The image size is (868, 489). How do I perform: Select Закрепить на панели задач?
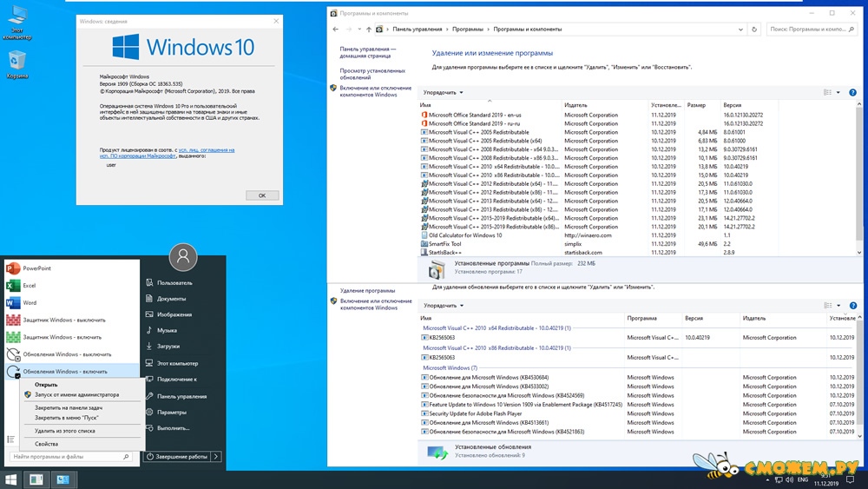[69, 407]
